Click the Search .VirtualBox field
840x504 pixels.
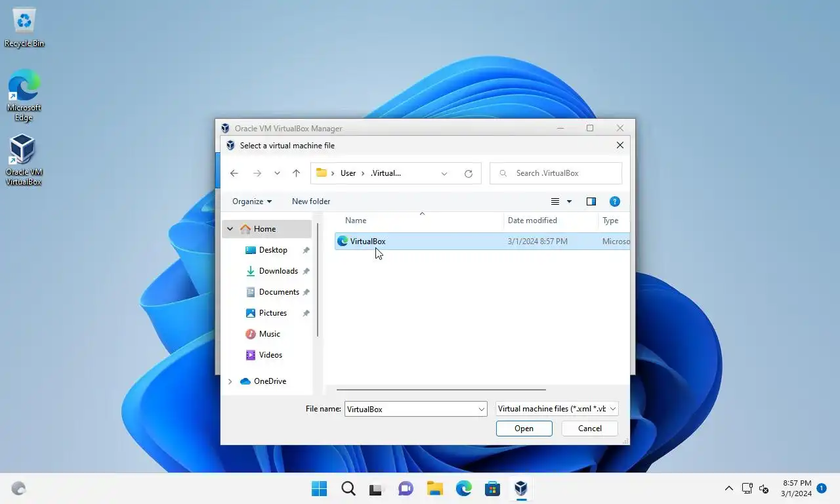click(x=556, y=173)
